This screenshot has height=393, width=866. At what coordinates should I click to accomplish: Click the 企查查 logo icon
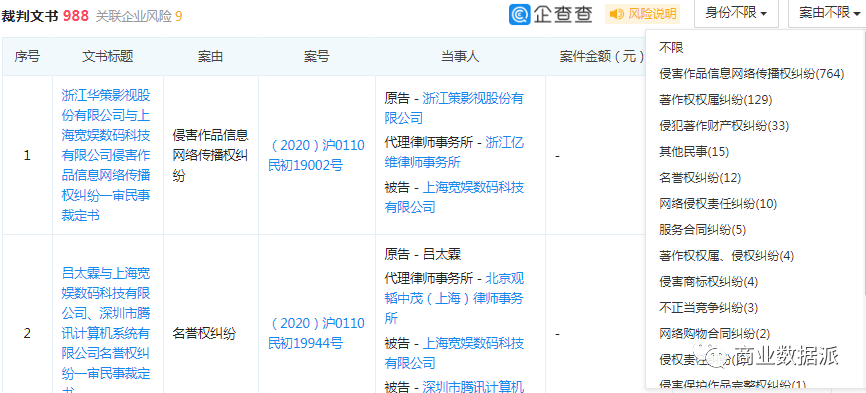(x=519, y=14)
